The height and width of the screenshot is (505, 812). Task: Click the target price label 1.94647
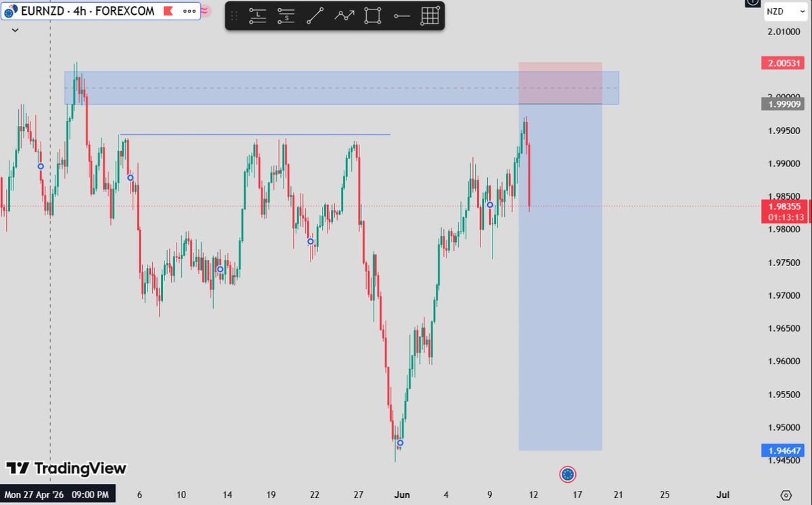click(x=783, y=450)
